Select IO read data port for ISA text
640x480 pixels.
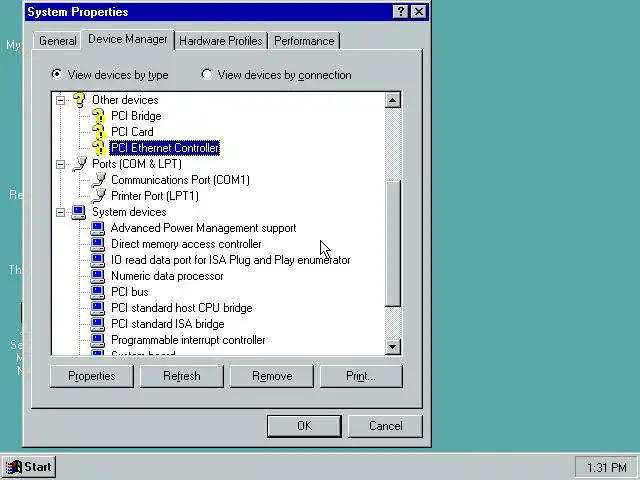tap(231, 260)
